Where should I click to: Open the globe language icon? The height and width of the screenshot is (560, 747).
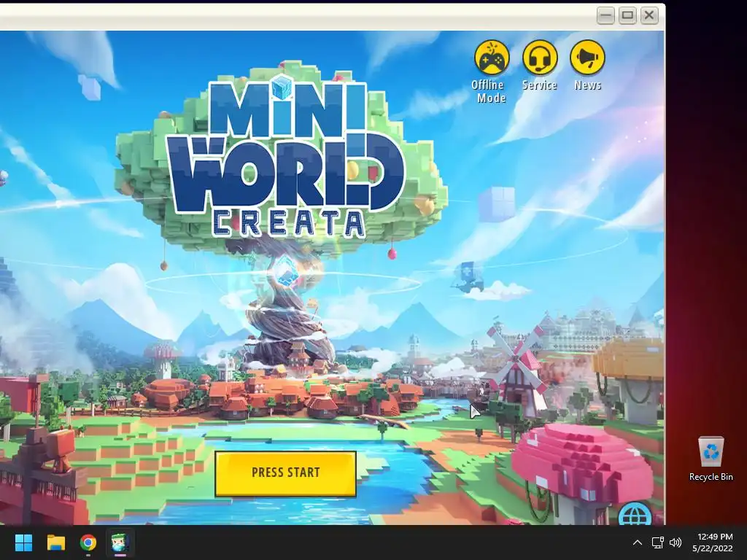635,514
